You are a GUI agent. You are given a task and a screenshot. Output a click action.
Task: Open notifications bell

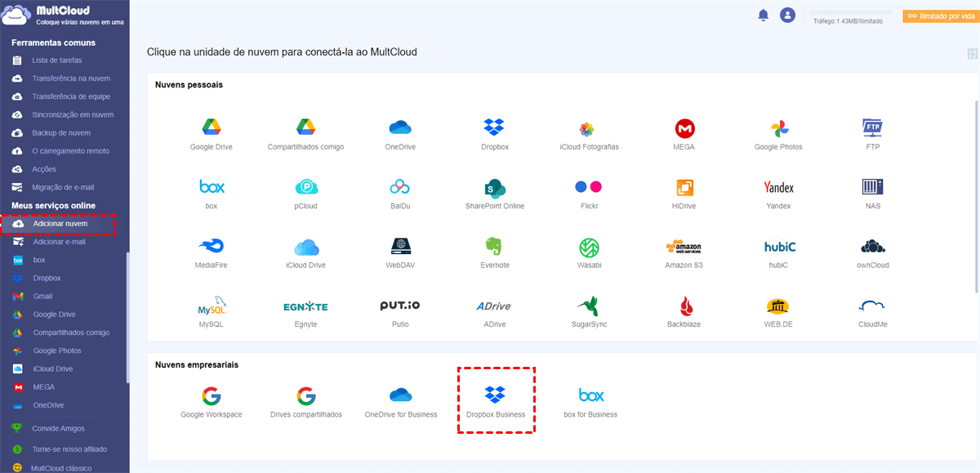tap(764, 15)
